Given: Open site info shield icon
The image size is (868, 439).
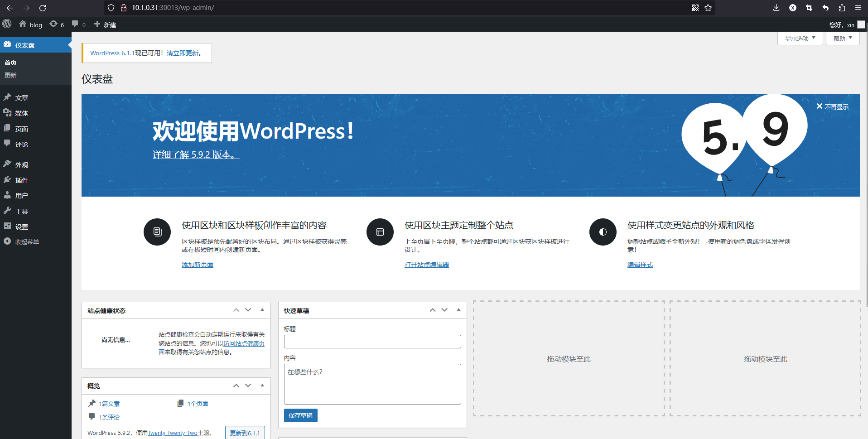Looking at the screenshot, I should tap(111, 8).
